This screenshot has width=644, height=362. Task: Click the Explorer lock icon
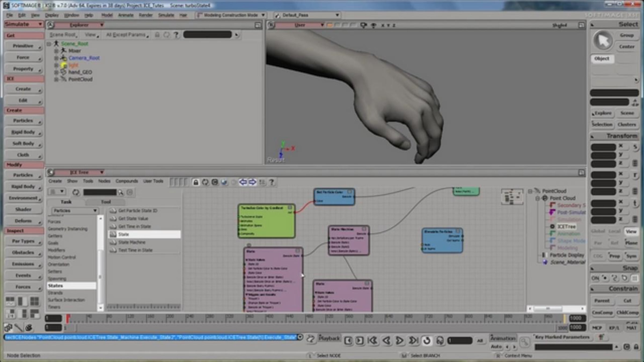point(157,35)
